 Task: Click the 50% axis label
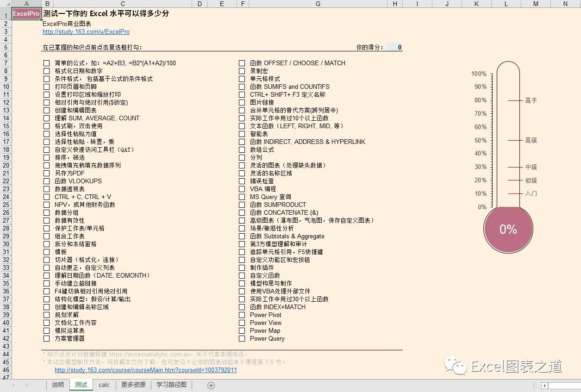coord(481,140)
